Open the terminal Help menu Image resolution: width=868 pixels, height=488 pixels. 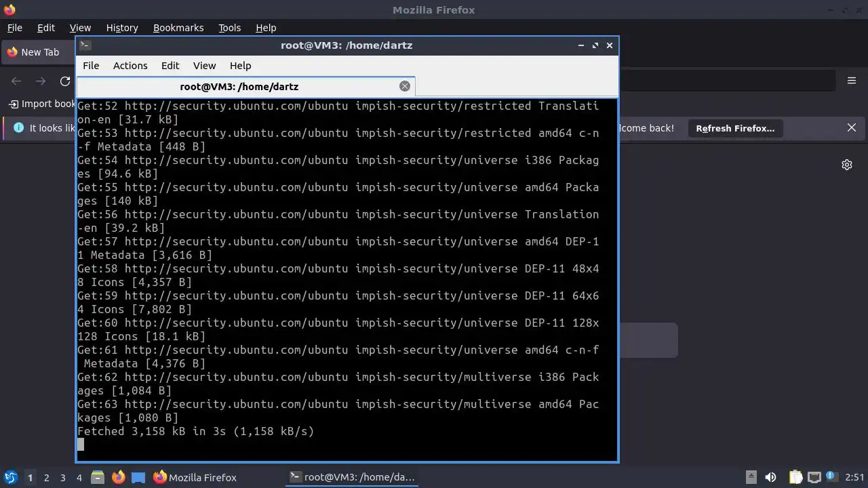pos(241,66)
